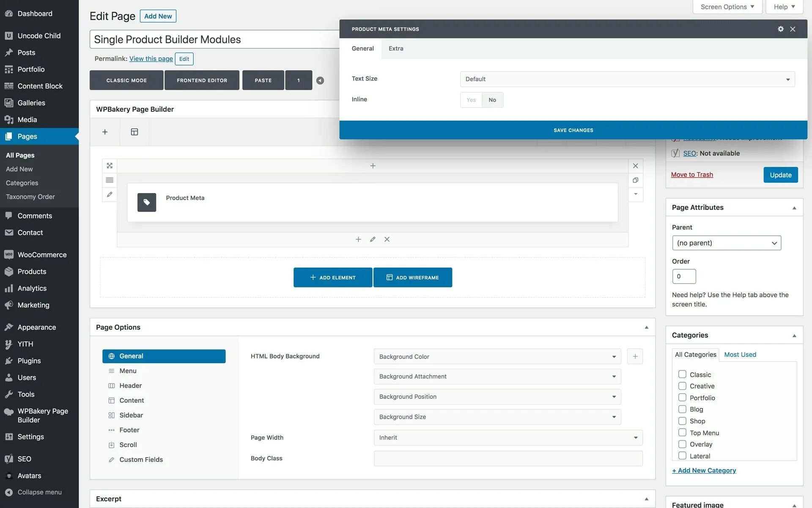This screenshot has height=508, width=812.
Task: Delete the column with the bottom X icon
Action: [387, 239]
